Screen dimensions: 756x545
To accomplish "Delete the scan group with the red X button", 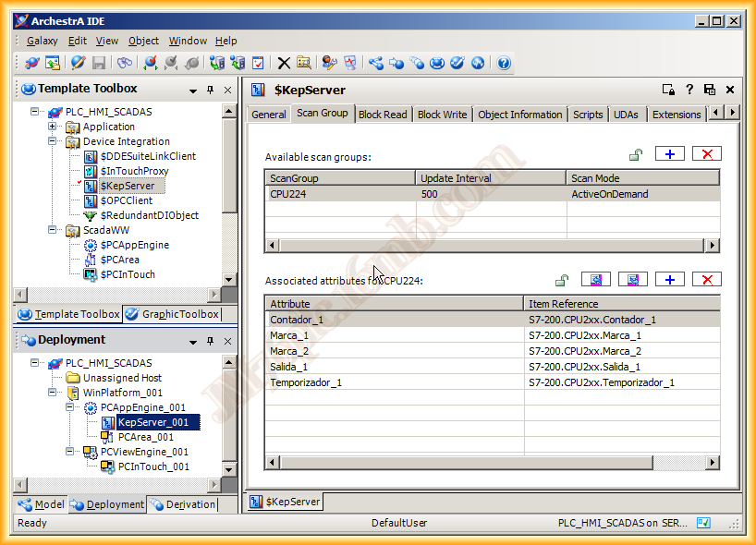I will [x=707, y=153].
